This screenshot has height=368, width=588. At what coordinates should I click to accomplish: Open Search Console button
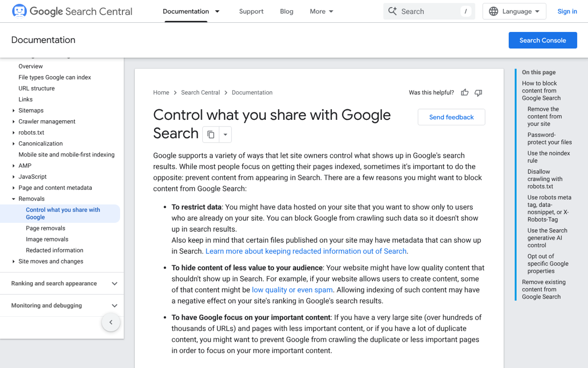pyautogui.click(x=543, y=40)
